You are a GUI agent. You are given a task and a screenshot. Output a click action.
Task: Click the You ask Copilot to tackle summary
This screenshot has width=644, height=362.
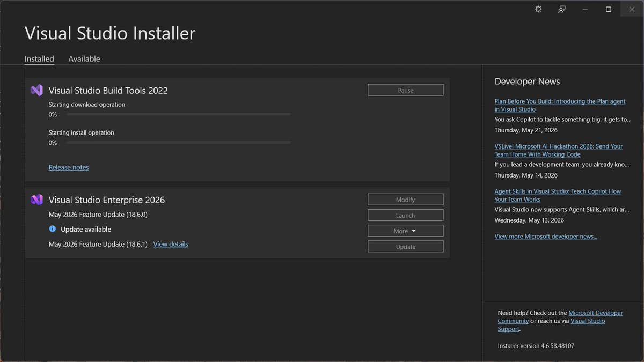pyautogui.click(x=563, y=120)
